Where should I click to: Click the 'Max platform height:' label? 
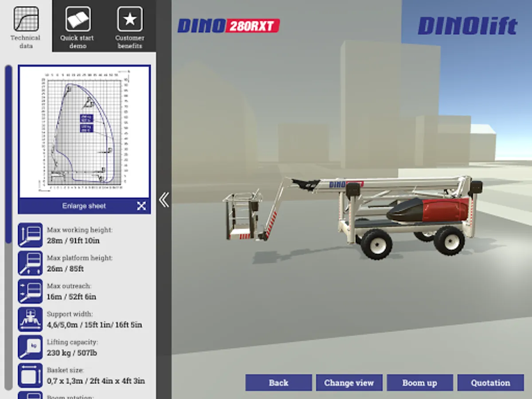pyautogui.click(x=80, y=258)
